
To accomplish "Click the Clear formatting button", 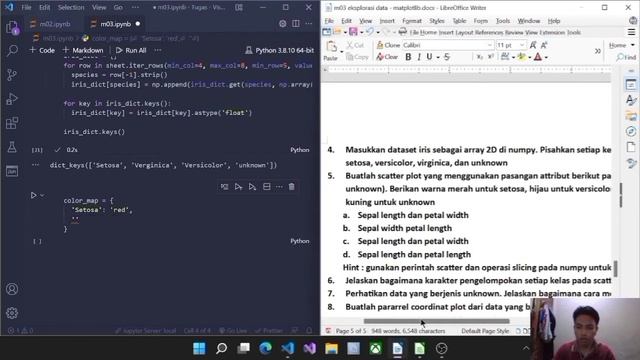I will click(387, 57).
